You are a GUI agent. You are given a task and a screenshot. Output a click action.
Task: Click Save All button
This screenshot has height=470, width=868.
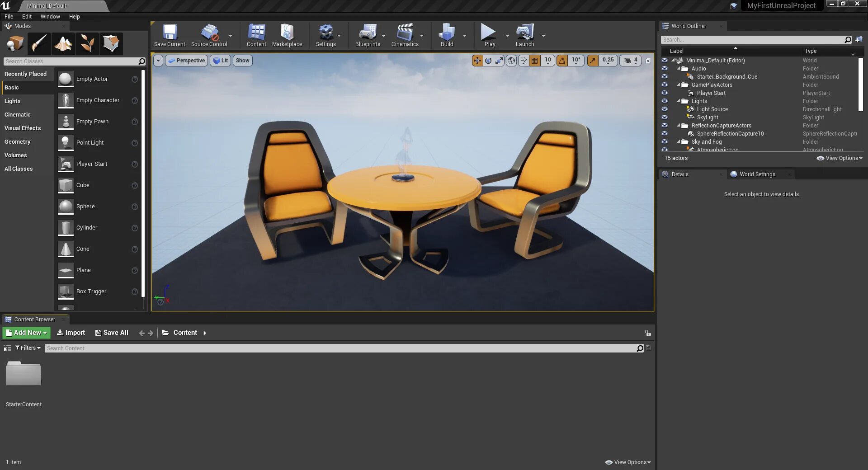[x=112, y=333]
